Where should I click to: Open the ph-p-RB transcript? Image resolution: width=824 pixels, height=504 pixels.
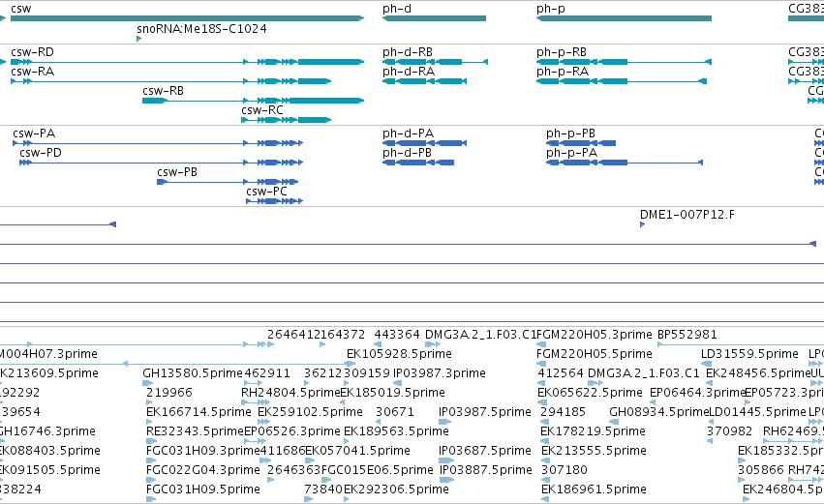[624, 62]
